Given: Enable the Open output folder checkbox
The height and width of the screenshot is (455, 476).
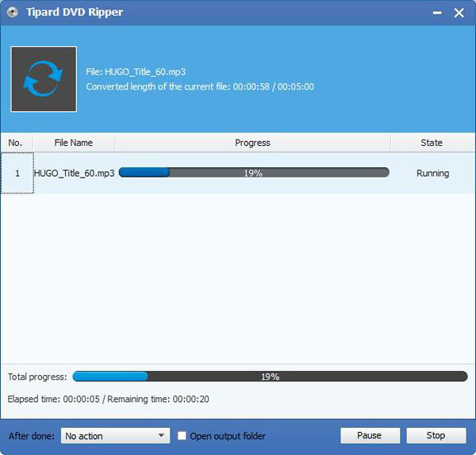Looking at the screenshot, I should (182, 436).
